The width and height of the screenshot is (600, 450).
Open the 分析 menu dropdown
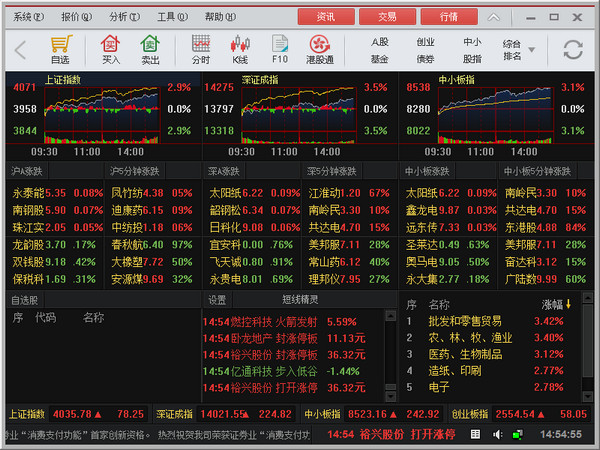[124, 17]
